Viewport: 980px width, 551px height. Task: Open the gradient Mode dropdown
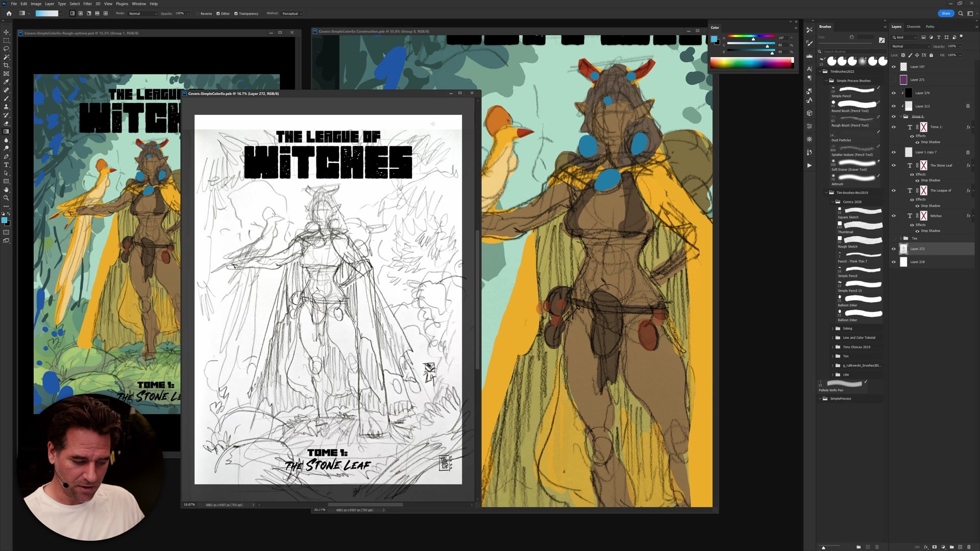142,14
